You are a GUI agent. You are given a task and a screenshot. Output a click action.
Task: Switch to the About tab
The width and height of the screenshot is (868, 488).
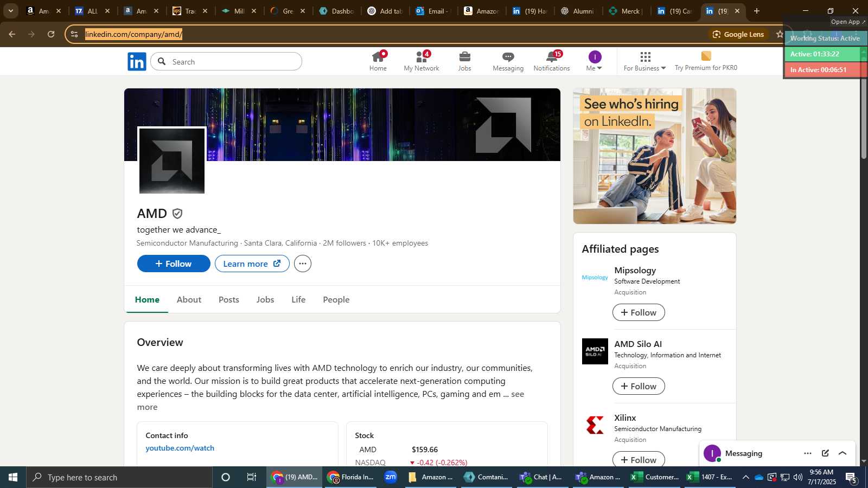(x=189, y=299)
